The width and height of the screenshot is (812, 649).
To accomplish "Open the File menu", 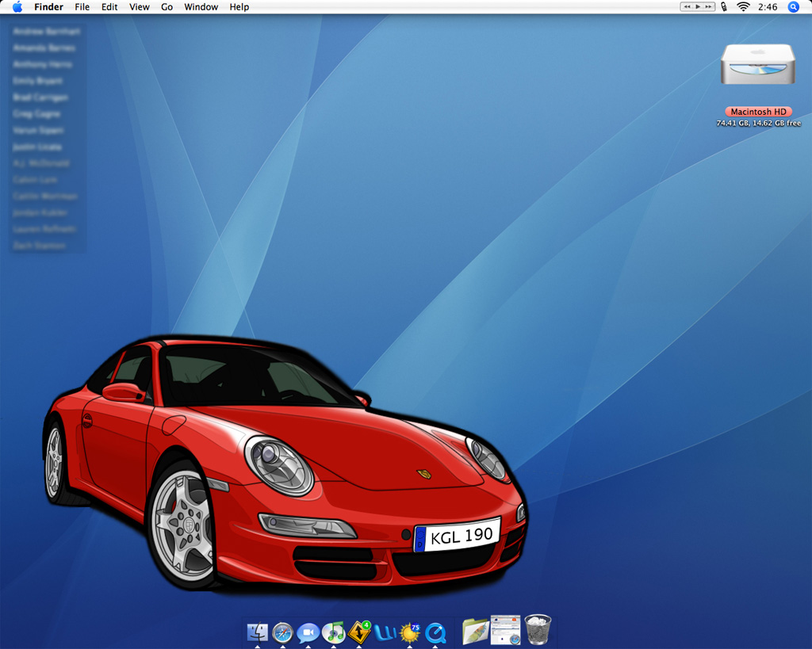I will click(x=82, y=7).
